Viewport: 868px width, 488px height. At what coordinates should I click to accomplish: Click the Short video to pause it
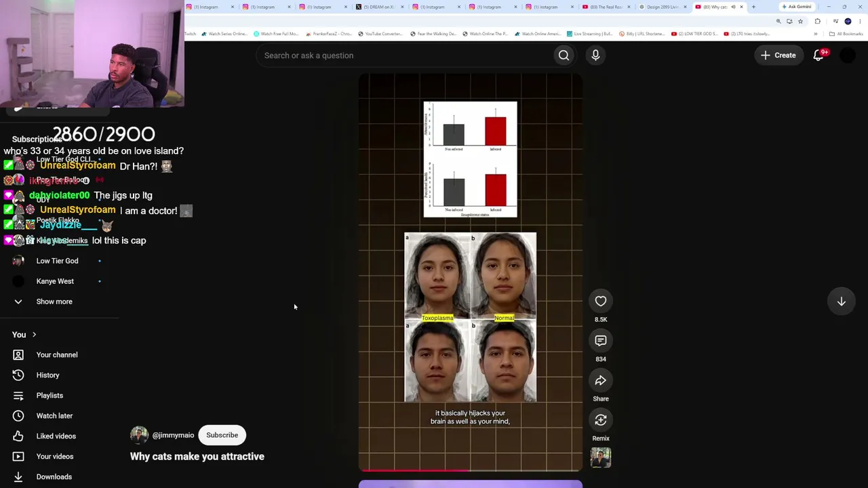pos(470,271)
